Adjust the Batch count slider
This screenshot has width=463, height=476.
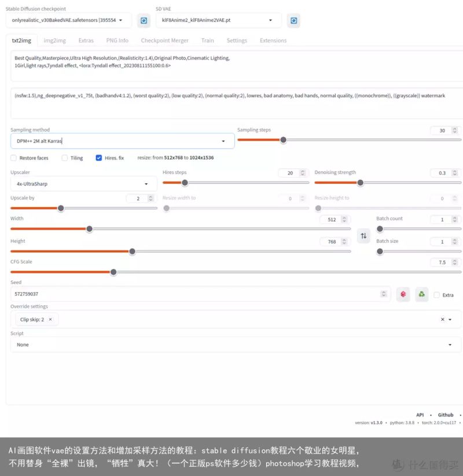point(419,229)
